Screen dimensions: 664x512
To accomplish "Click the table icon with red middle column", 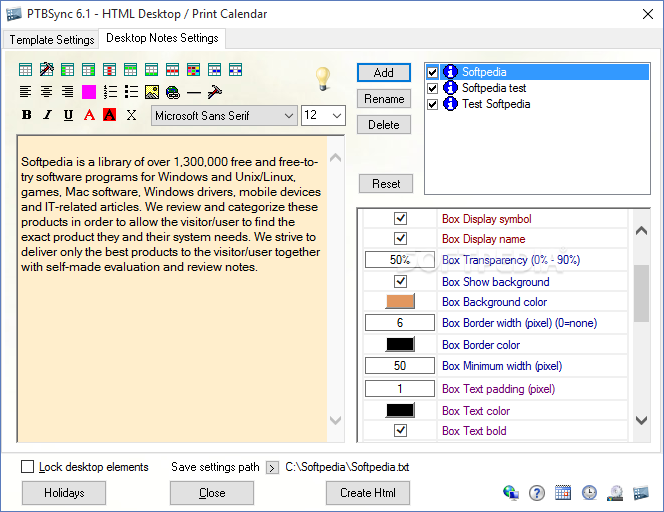I will click(x=109, y=70).
